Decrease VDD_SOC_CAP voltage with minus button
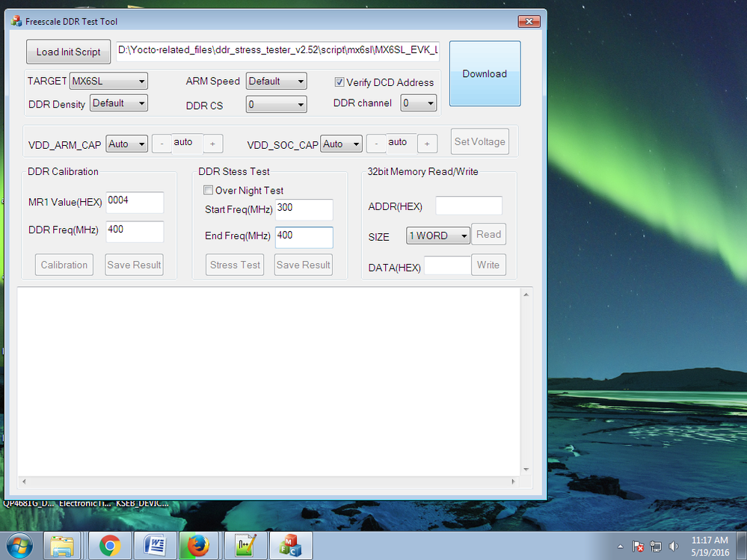The width and height of the screenshot is (747, 560). coord(376,144)
